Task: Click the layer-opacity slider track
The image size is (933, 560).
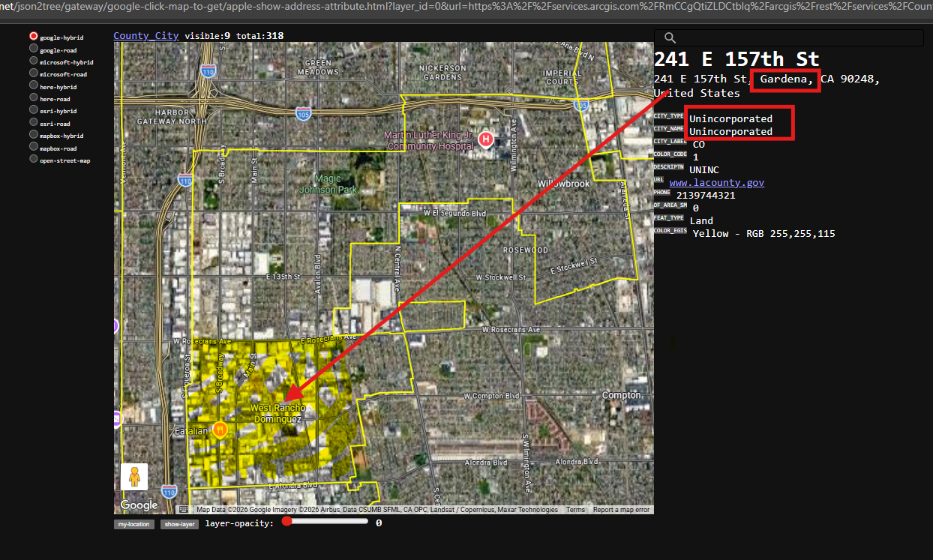Action: pos(326,522)
